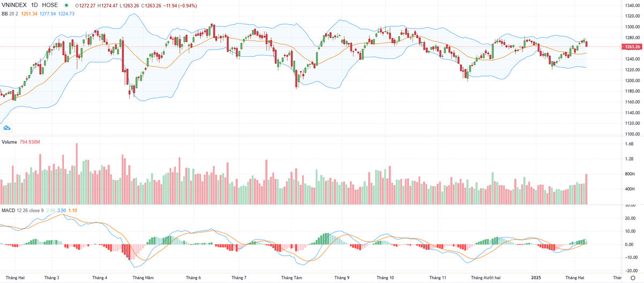
Task: Click the TradingView cloud logo icon
Action: point(7,128)
